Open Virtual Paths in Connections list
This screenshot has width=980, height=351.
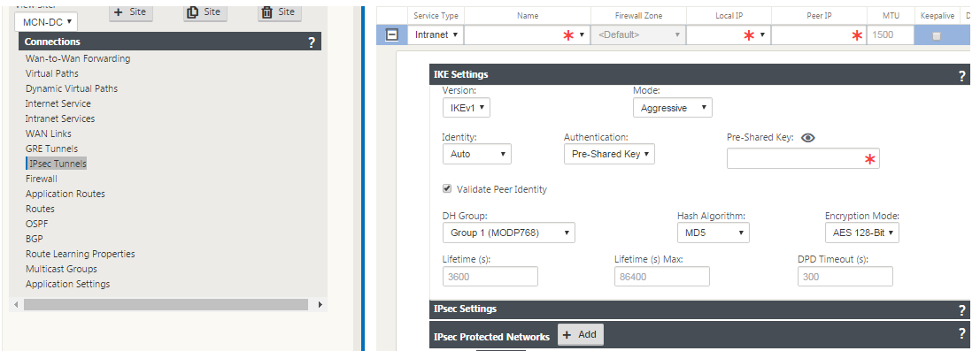click(x=52, y=73)
